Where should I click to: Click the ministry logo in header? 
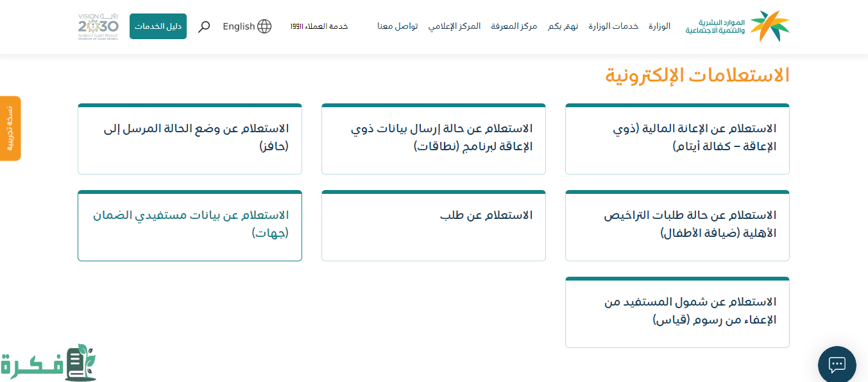(x=738, y=26)
